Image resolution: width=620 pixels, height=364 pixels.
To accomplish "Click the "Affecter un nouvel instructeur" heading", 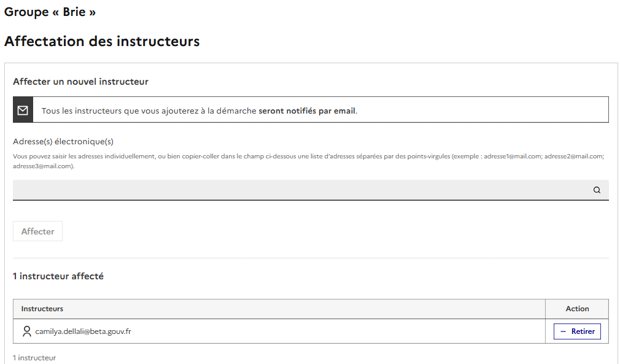I will point(80,82).
